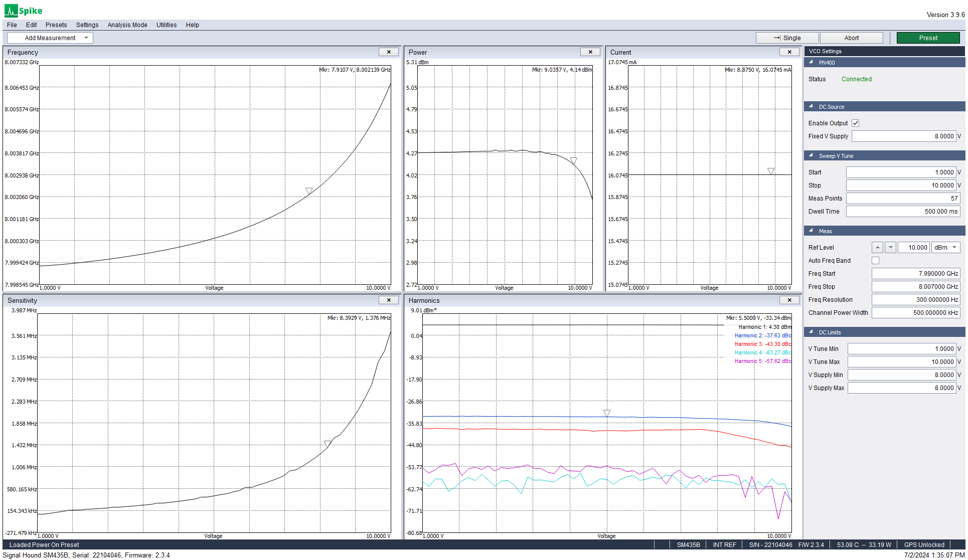
Task: Open the Utilities menu
Action: [x=167, y=25]
